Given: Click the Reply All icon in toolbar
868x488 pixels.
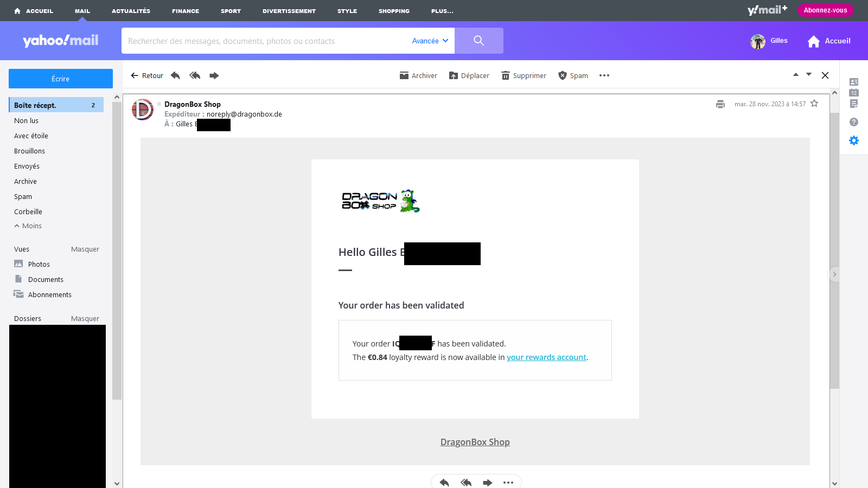Looking at the screenshot, I should click(195, 75).
